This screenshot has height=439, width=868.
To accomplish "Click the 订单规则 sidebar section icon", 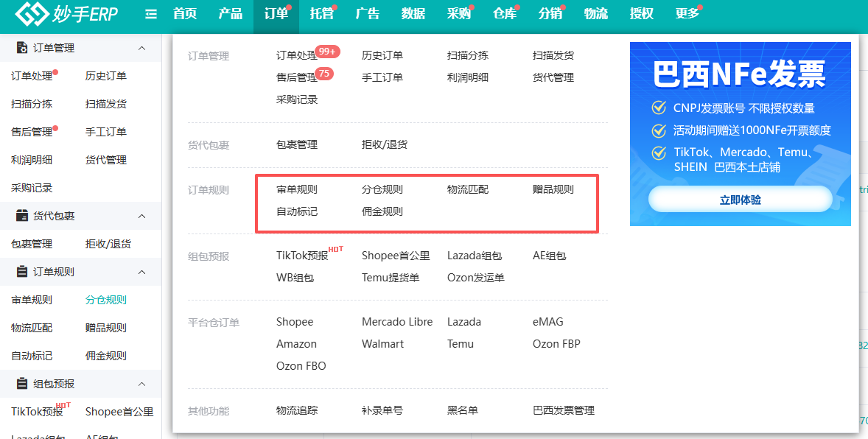I will (x=22, y=272).
